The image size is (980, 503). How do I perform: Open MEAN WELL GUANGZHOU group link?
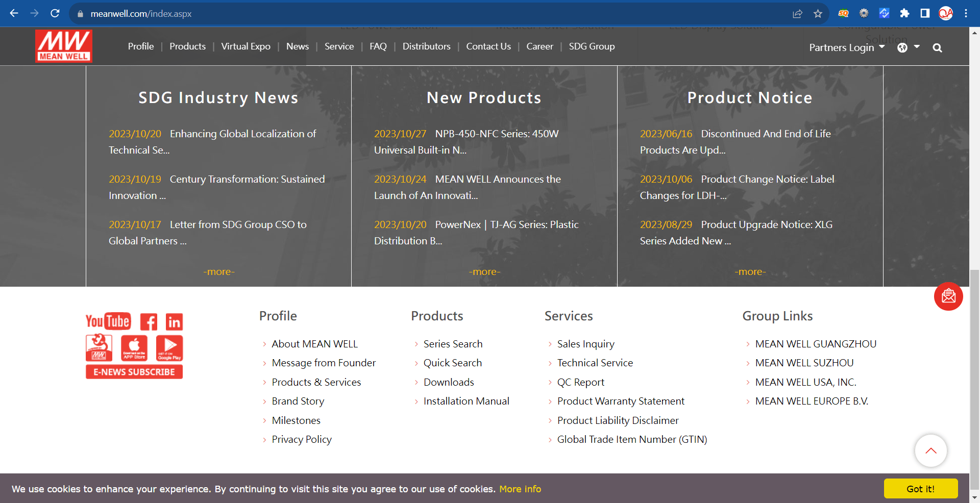816,344
